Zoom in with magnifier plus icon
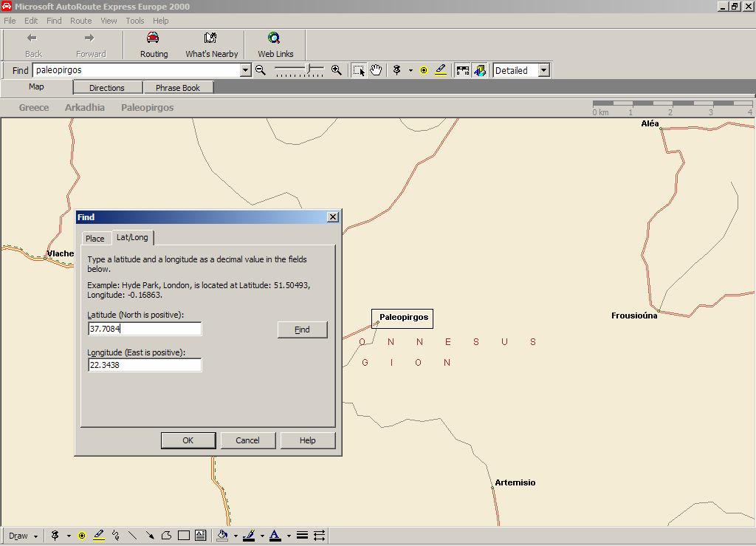Viewport: 756px width, 546px height. [337, 70]
